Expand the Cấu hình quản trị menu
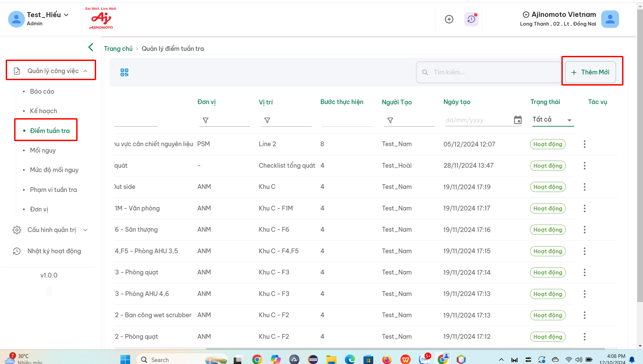 tap(51, 230)
